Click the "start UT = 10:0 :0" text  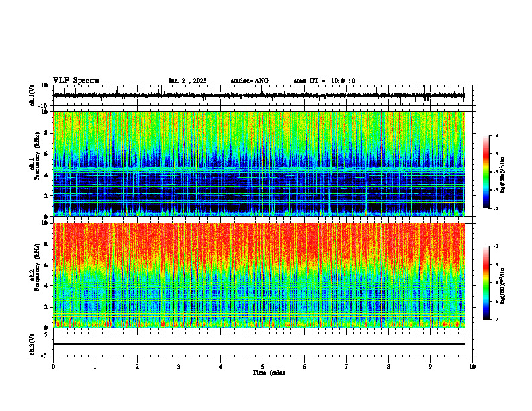[324, 81]
